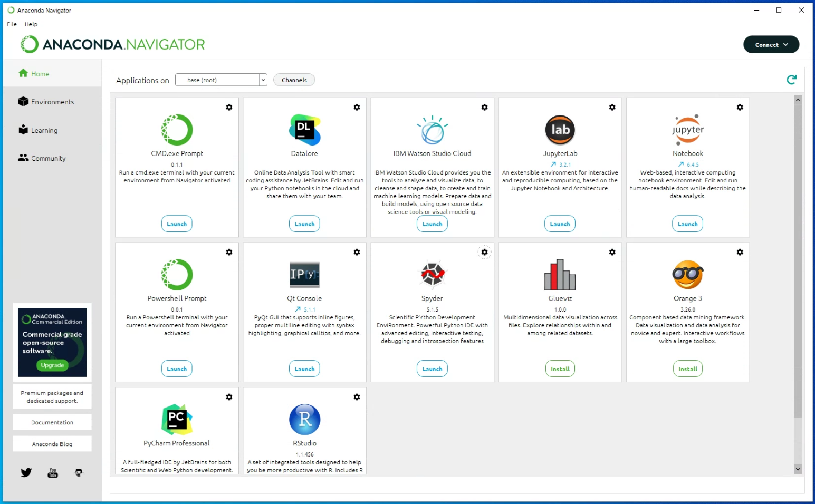
Task: Launch IBM Watson Studio Cloud
Action: [432, 224]
